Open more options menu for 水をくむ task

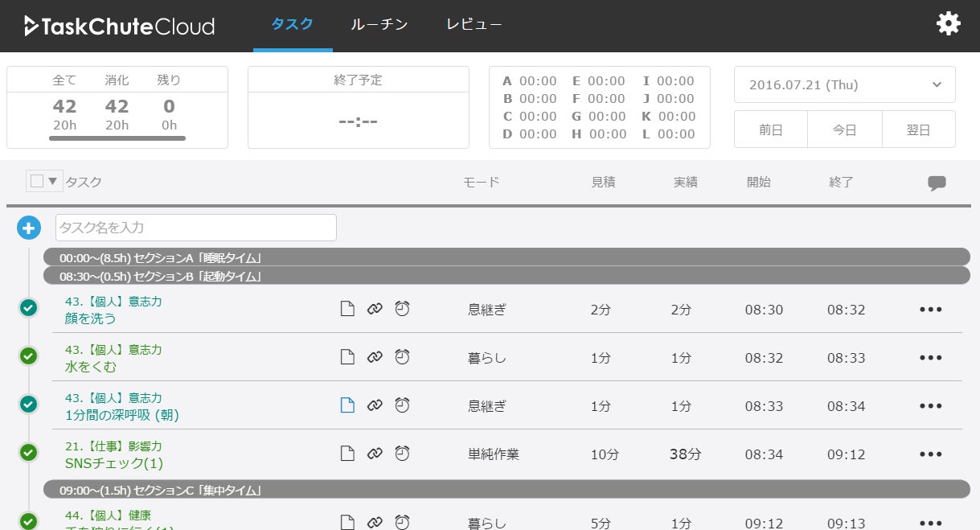coord(930,358)
